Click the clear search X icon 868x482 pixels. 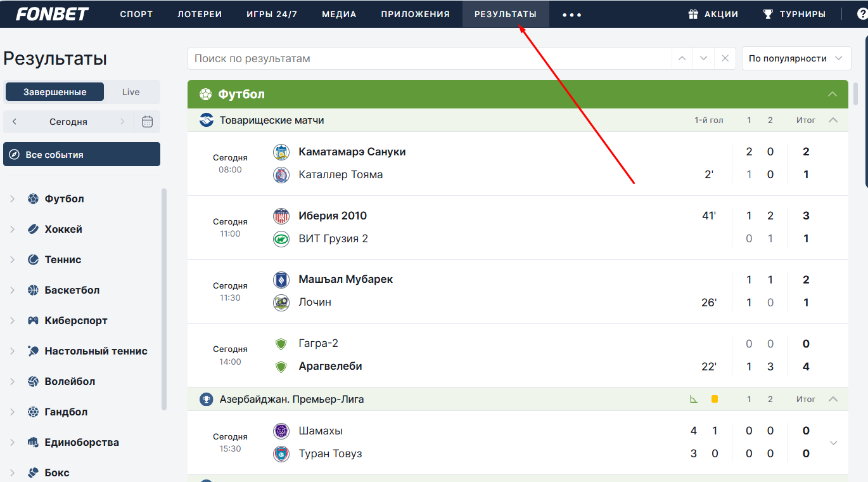[725, 58]
